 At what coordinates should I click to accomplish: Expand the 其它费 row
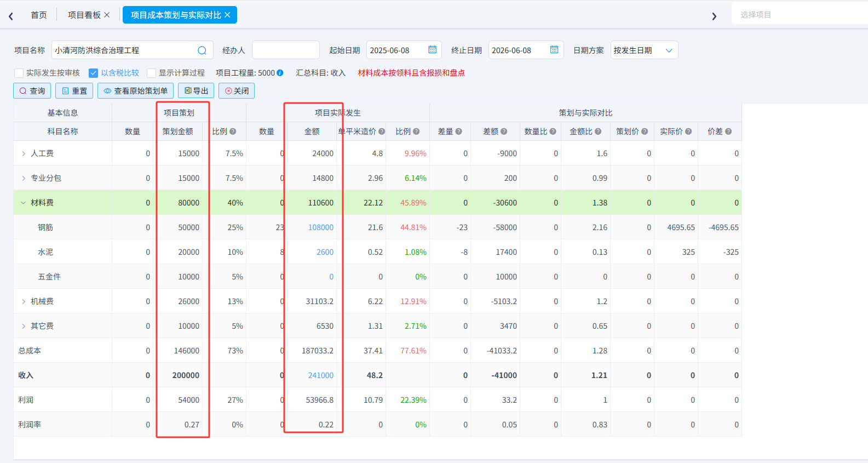pos(24,326)
